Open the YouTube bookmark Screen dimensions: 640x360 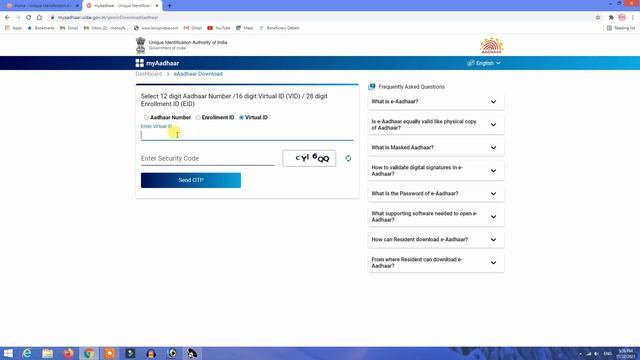[218, 28]
